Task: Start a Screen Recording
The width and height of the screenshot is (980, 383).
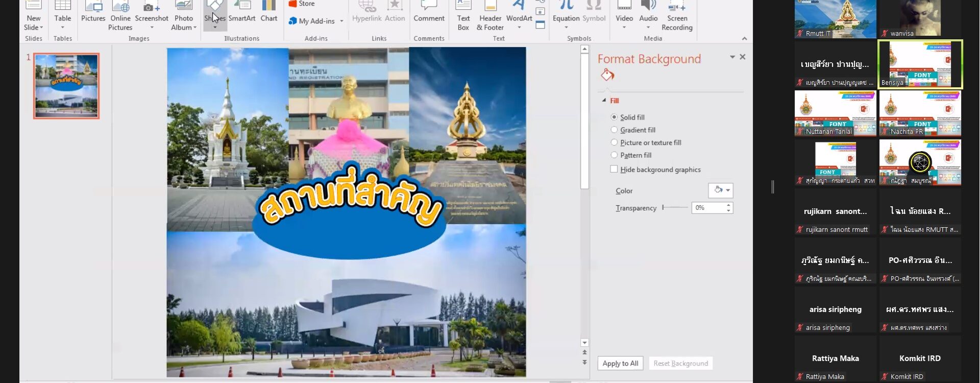Action: pyautogui.click(x=677, y=15)
